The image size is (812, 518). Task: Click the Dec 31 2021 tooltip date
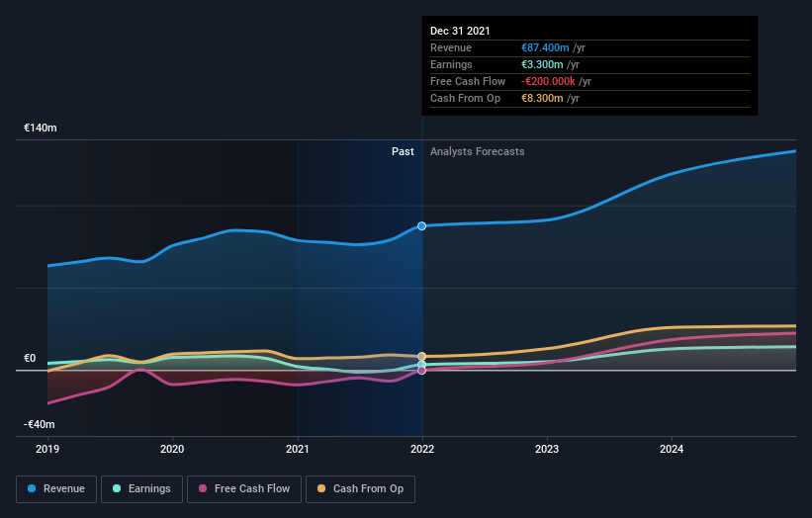(x=460, y=31)
